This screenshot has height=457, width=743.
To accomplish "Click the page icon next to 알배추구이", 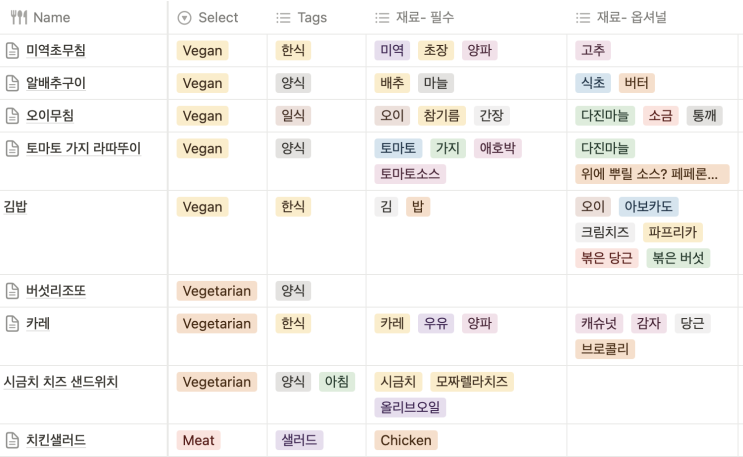I will click(12, 83).
